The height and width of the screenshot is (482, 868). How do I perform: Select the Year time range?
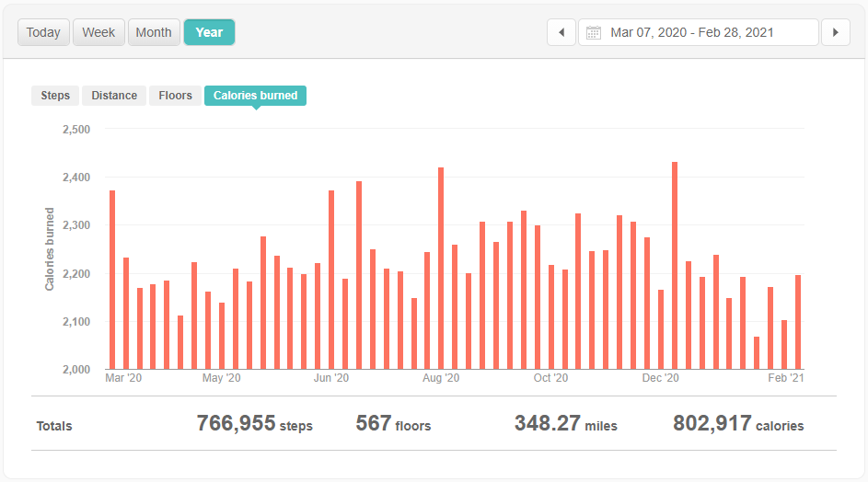click(x=209, y=32)
